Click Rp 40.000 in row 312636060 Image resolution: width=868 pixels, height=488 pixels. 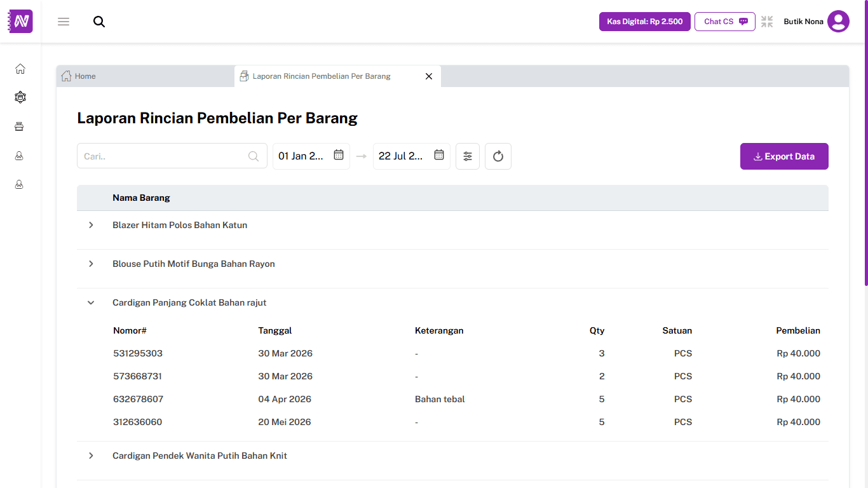pos(799,422)
